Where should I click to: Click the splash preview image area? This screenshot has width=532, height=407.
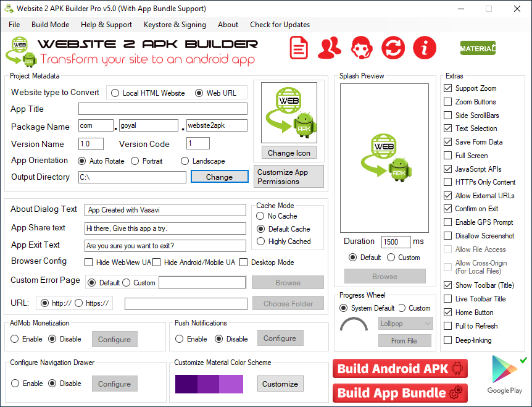(x=384, y=158)
